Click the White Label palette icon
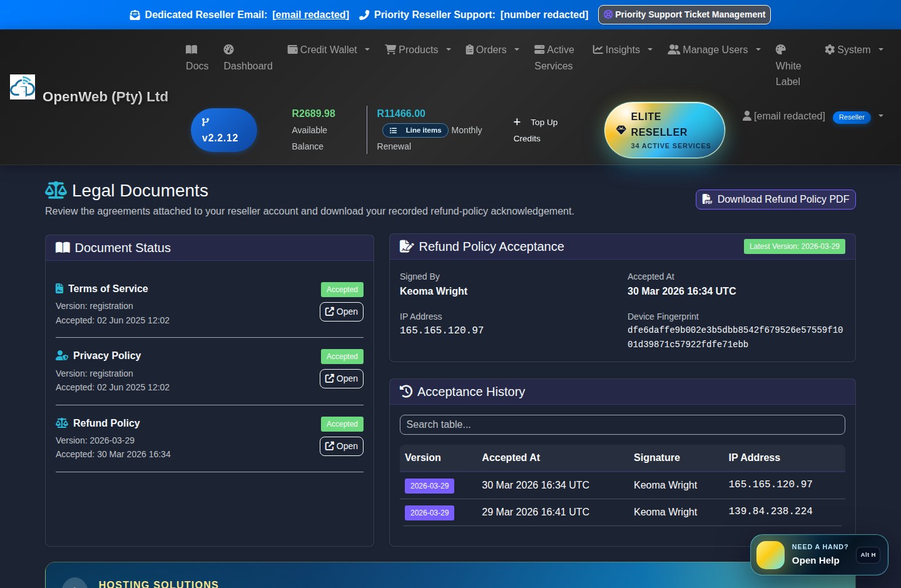Image resolution: width=901 pixels, height=588 pixels. click(781, 49)
